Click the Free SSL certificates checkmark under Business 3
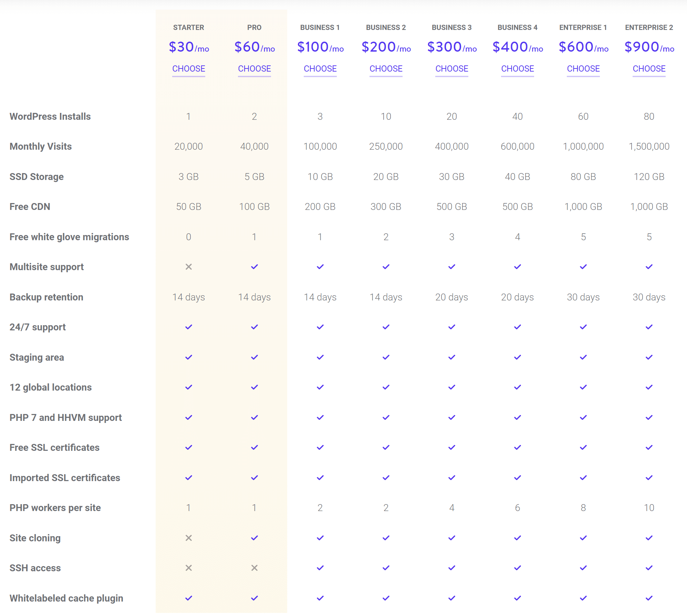The width and height of the screenshot is (687, 616). point(451,447)
